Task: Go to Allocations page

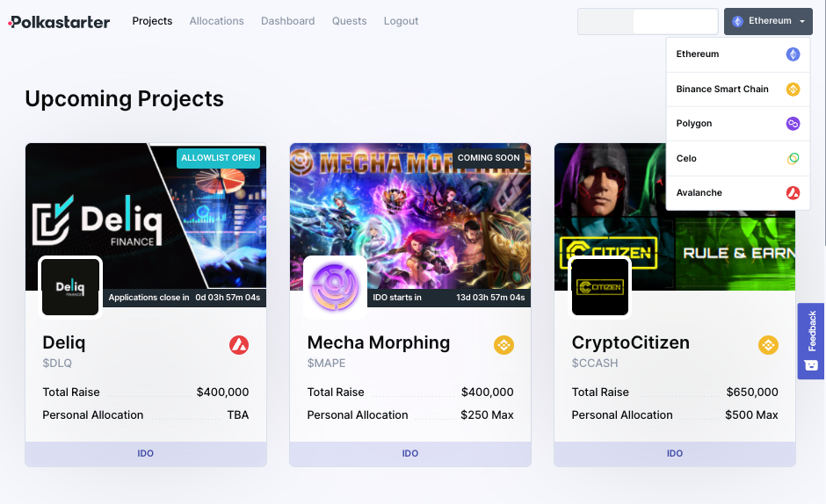Action: [x=216, y=21]
